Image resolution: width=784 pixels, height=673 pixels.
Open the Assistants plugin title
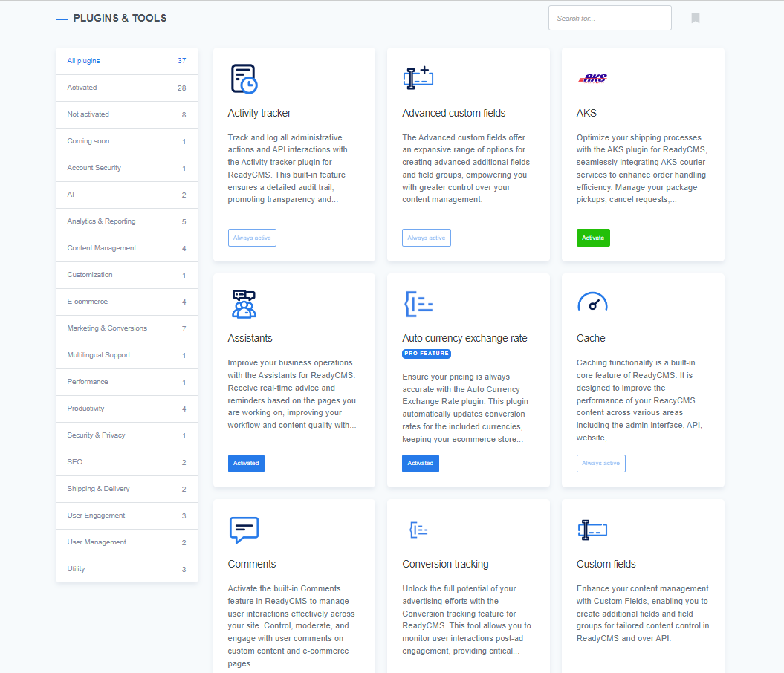[250, 338]
